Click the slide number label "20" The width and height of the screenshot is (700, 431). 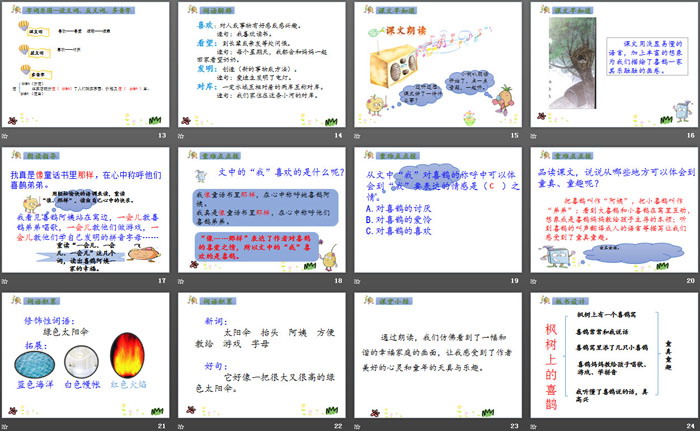coord(691,280)
